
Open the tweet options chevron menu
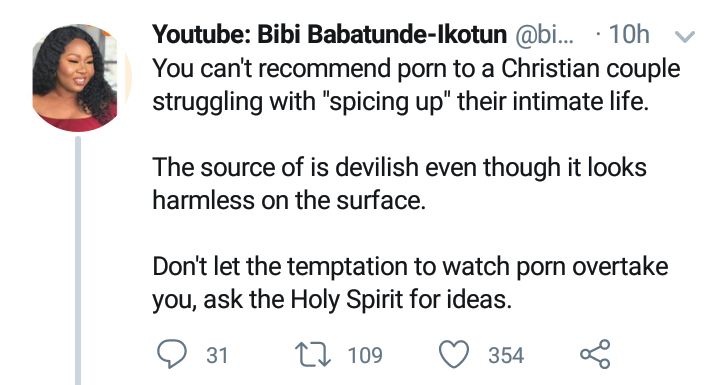pyautogui.click(x=684, y=36)
